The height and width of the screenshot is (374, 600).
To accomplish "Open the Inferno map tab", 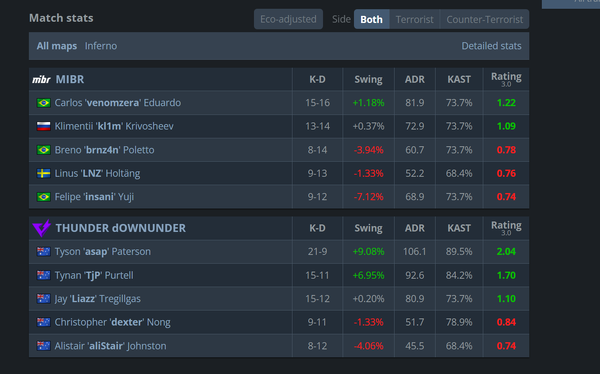I will [x=101, y=46].
